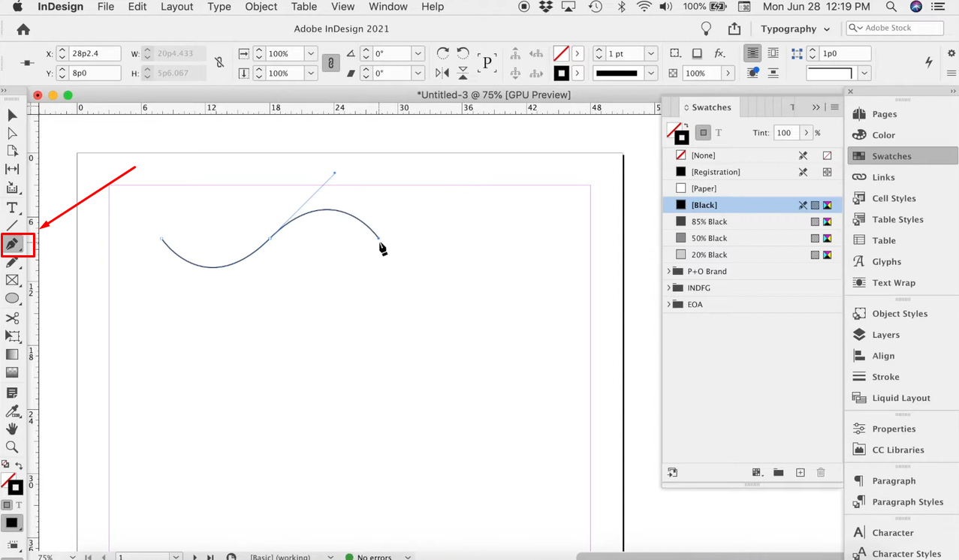Select the Gradient Swatch tool
This screenshot has width=959, height=560.
click(12, 354)
